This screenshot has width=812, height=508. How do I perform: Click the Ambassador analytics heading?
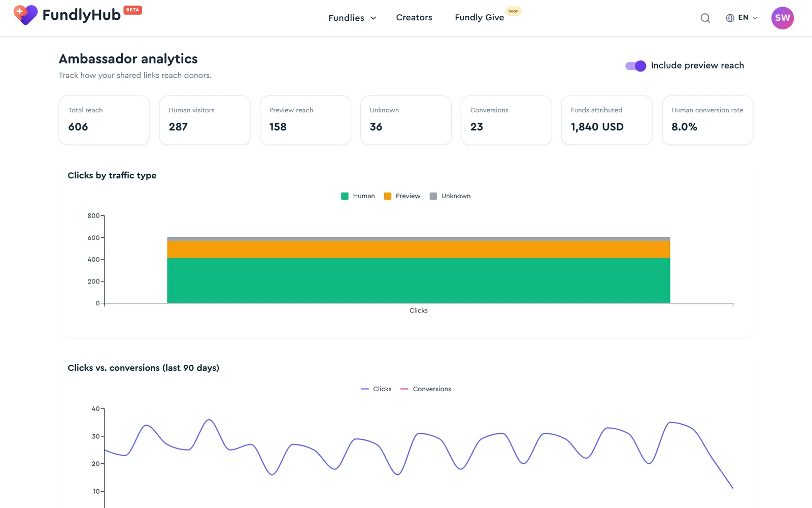128,59
